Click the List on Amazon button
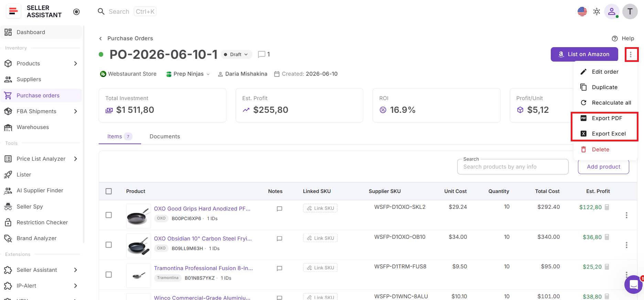644x300 pixels. [x=584, y=54]
